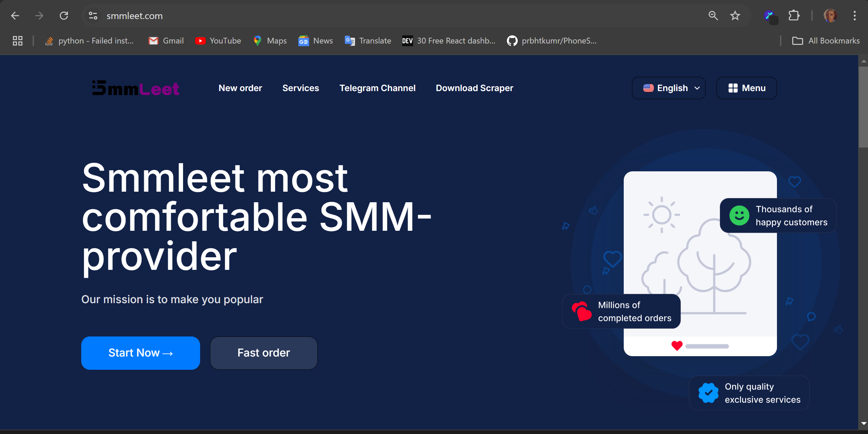The width and height of the screenshot is (868, 434).
Task: Open the Extensions puzzle icon
Action: click(794, 16)
